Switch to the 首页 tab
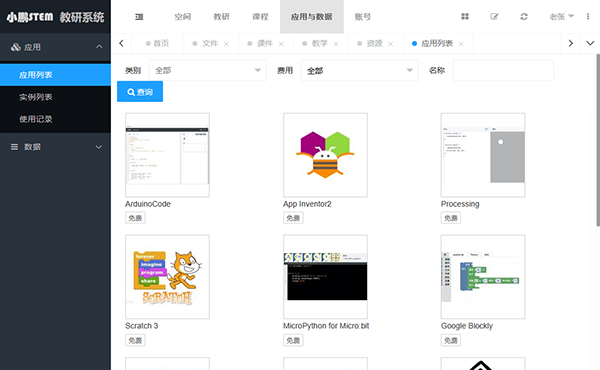 157,44
